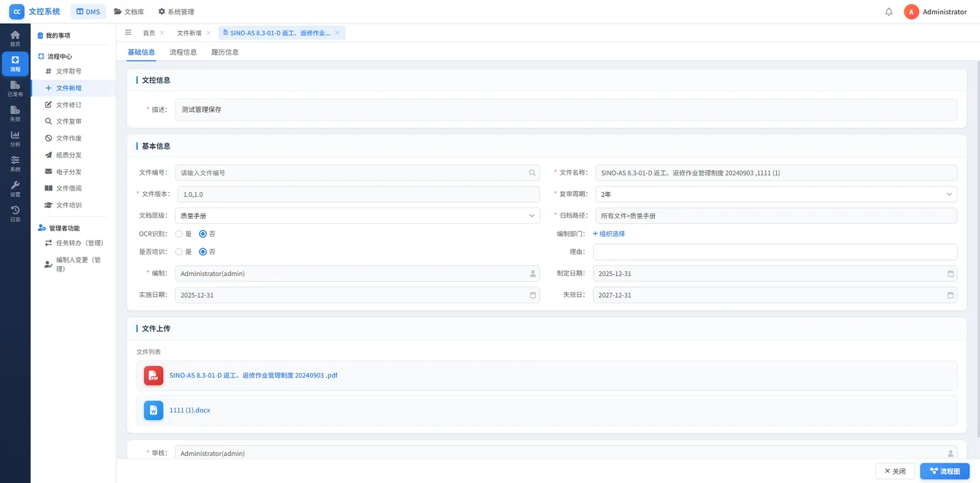Open the 已发布 sidebar icon

pos(15,88)
